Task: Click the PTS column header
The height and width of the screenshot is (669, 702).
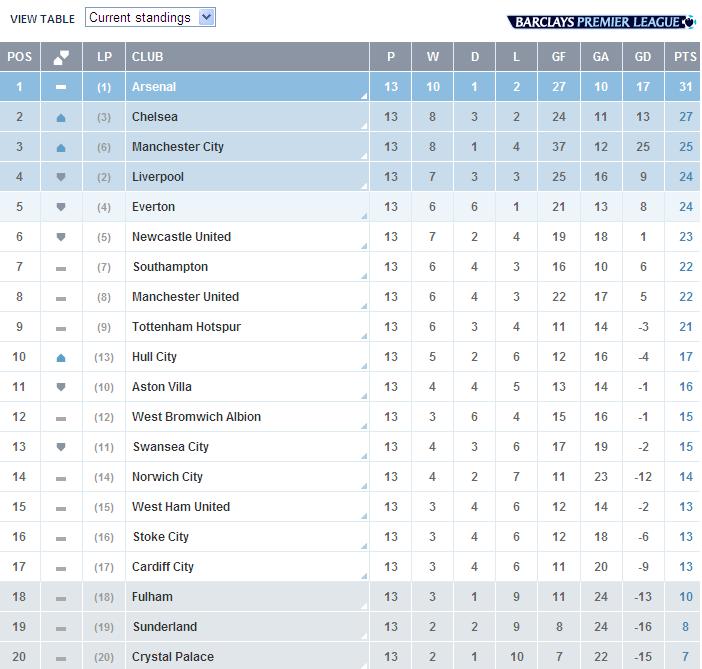Action: [x=685, y=57]
